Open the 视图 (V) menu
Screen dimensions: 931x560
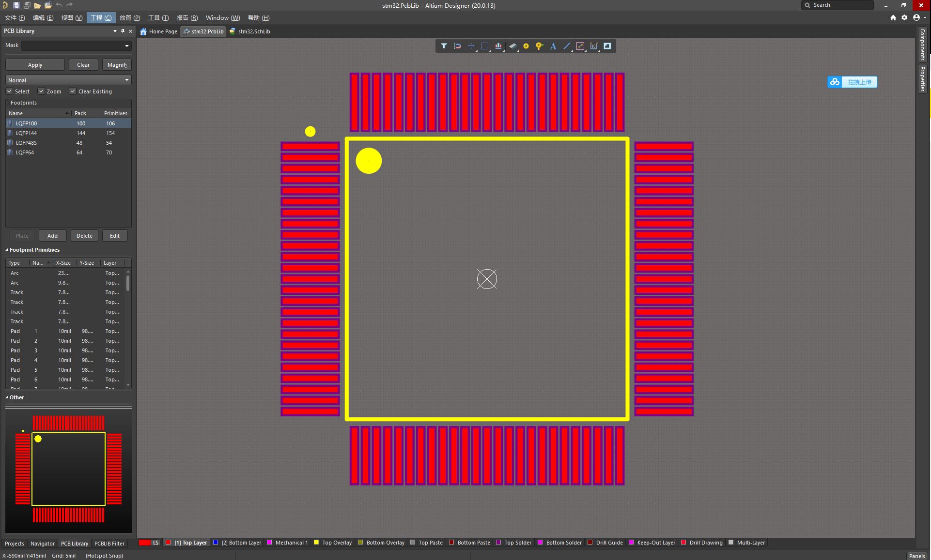click(72, 17)
